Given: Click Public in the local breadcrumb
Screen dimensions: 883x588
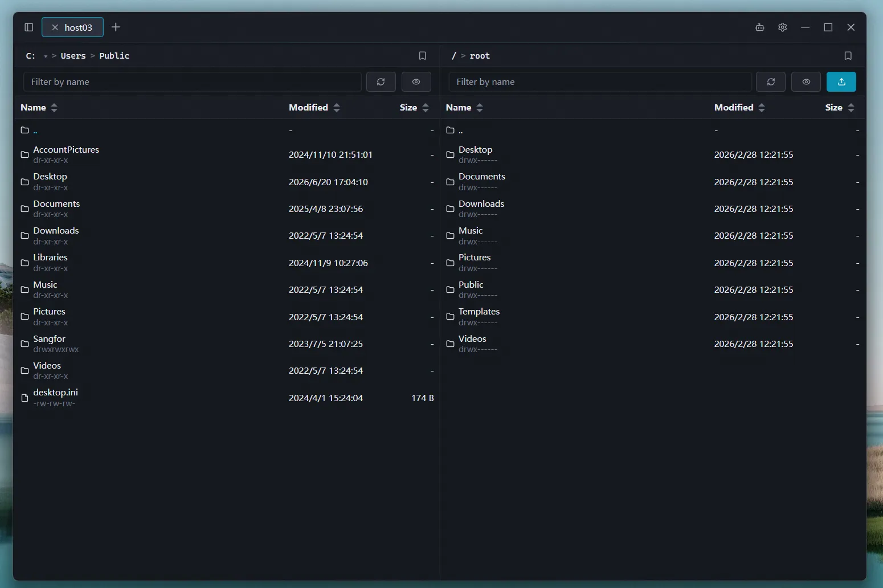Looking at the screenshot, I should pos(114,56).
